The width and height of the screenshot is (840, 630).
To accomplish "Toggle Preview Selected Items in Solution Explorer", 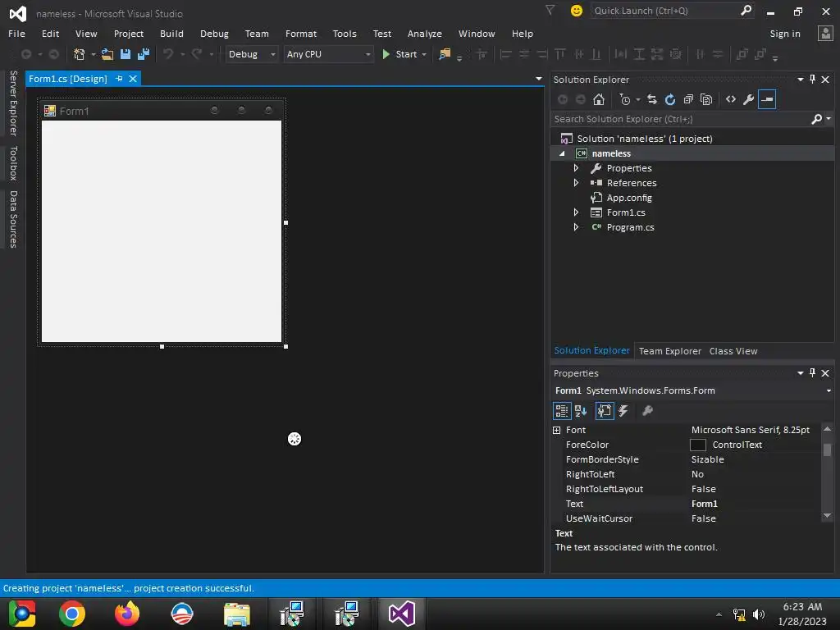I will coord(767,99).
